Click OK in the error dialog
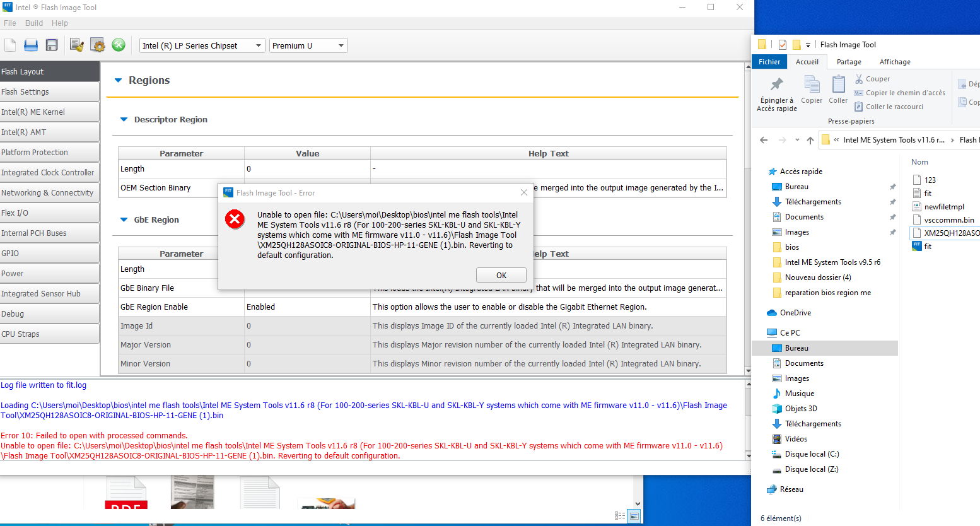Viewport: 980px width, 526px height. (501, 275)
